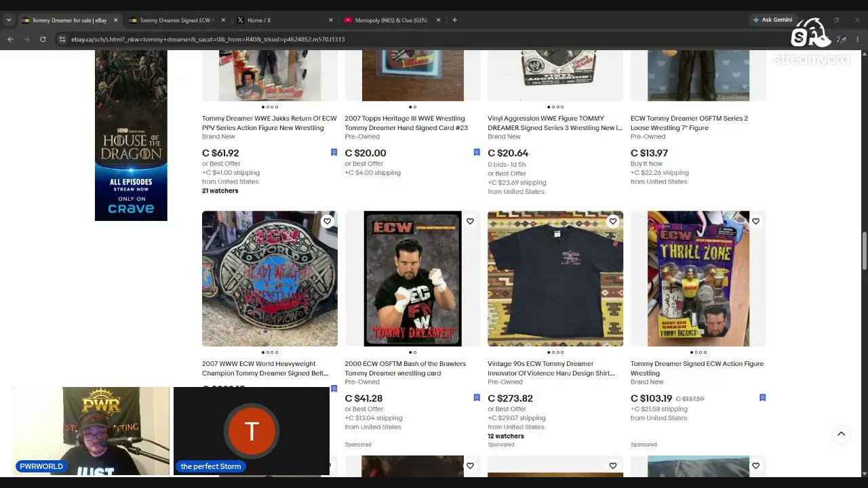Open Chrome menu three dots

pos(858,39)
